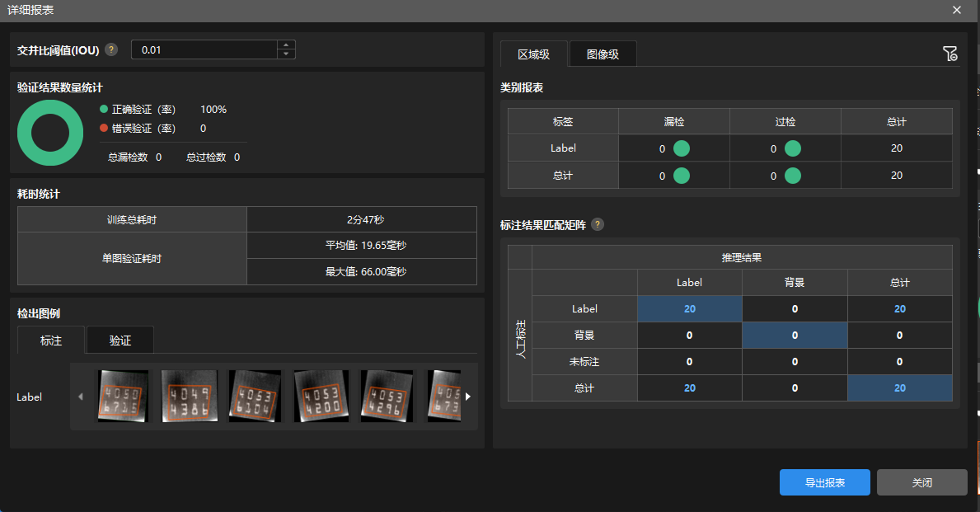Image resolution: width=980 pixels, height=512 pixels.
Task: Close the 详细报表 dialog with the X
Action: point(956,10)
